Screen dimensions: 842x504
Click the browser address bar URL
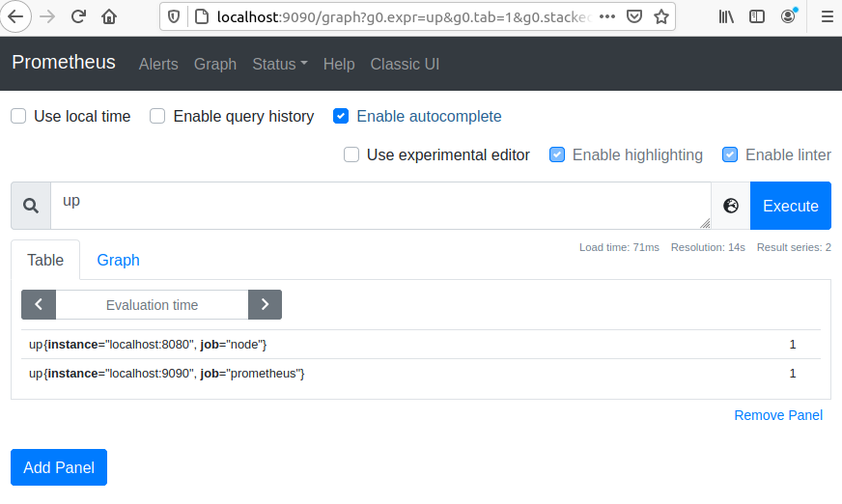(x=403, y=17)
